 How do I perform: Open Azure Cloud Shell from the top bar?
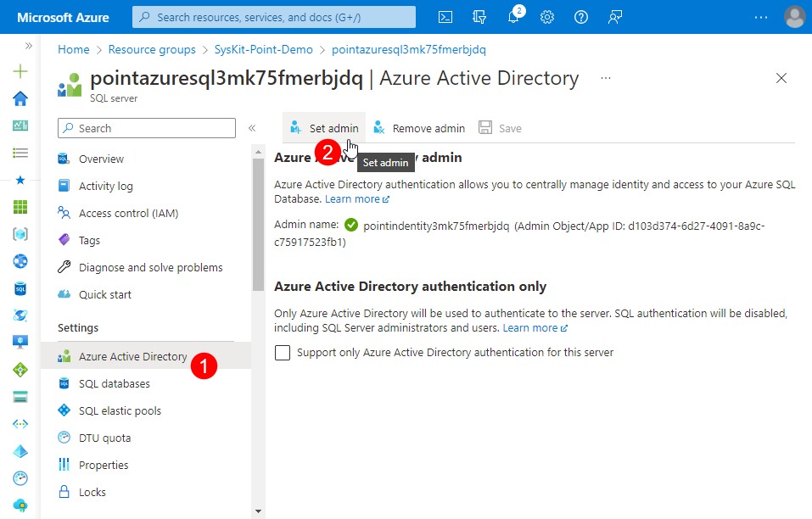click(445, 16)
